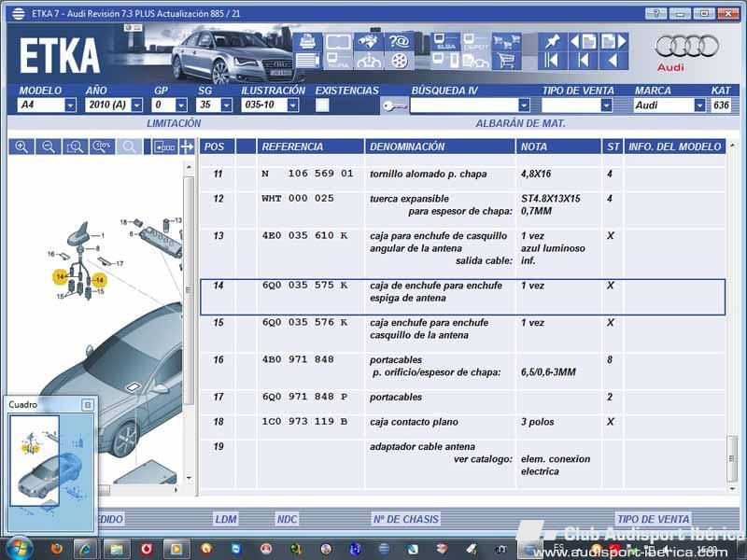Click the Nota column header
This screenshot has width=747, height=560.
pos(558,147)
